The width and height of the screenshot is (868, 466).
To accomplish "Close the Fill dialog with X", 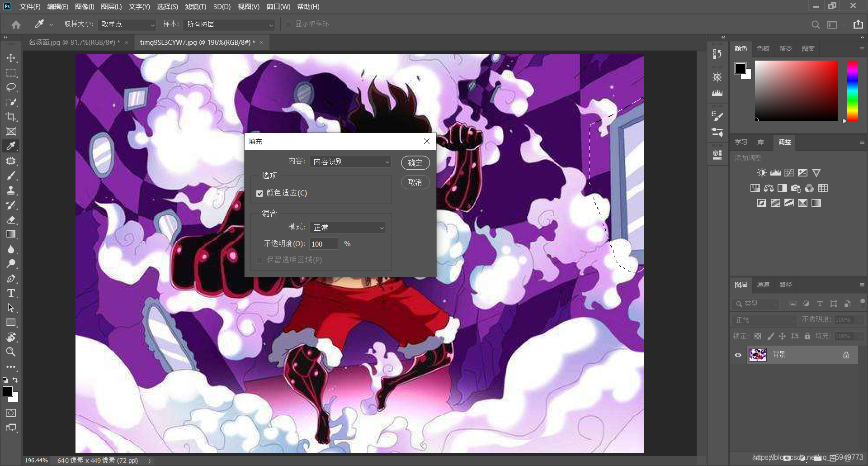I will [x=426, y=141].
